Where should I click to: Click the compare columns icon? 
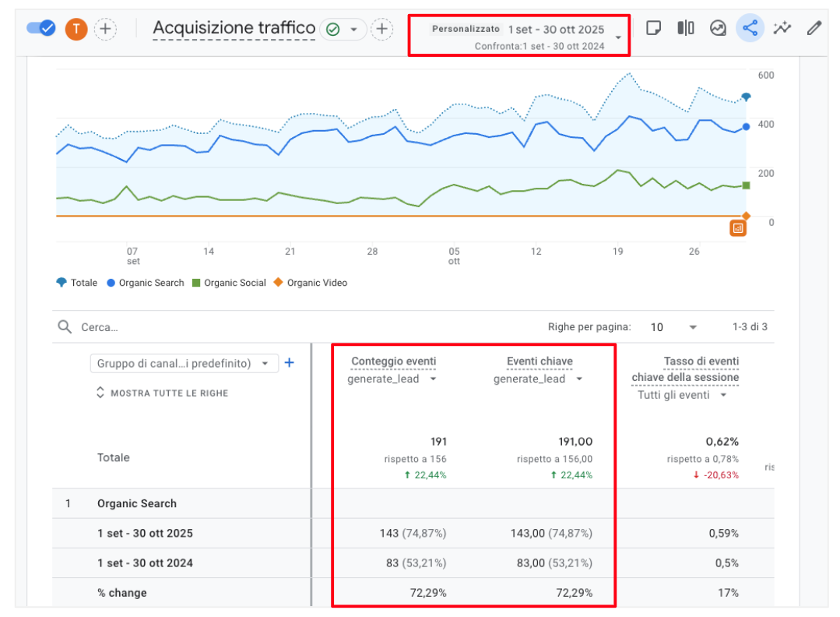coord(686,29)
